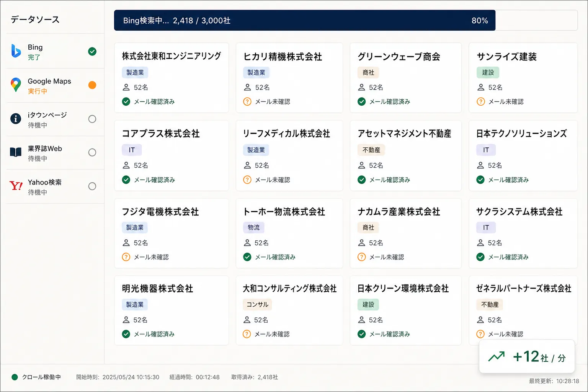588x392 pixels.
Task: Click the +12社/分 crawl rate widget
Action: (x=527, y=356)
